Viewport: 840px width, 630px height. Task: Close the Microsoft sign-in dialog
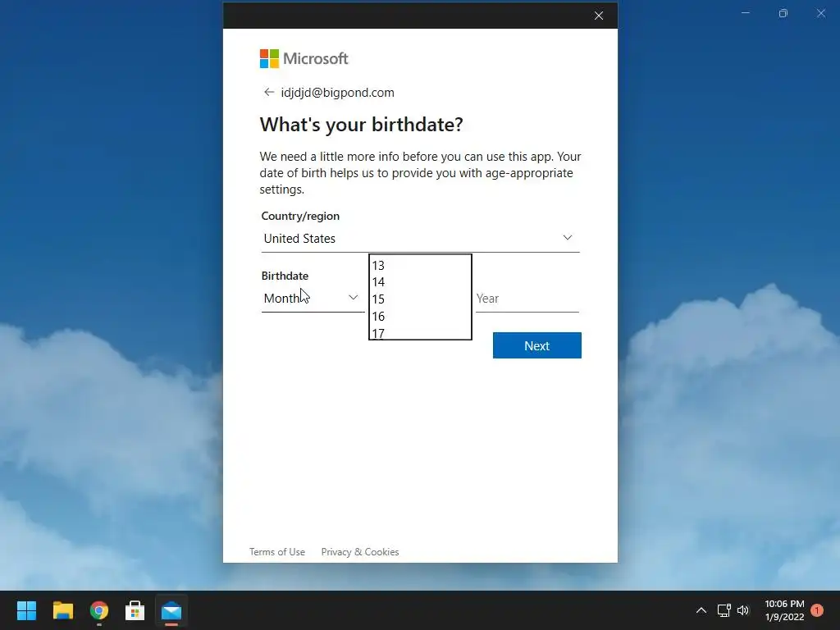(x=599, y=16)
